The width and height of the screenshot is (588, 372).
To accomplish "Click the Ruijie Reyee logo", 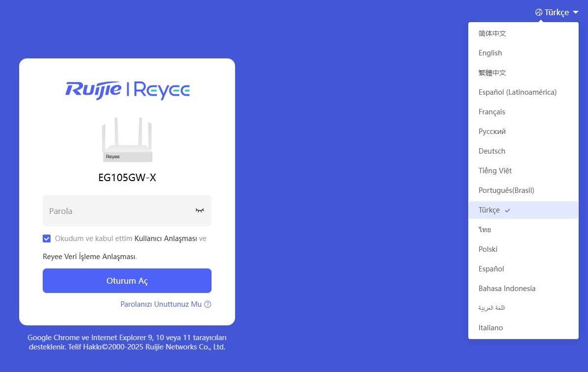I will (x=127, y=90).
